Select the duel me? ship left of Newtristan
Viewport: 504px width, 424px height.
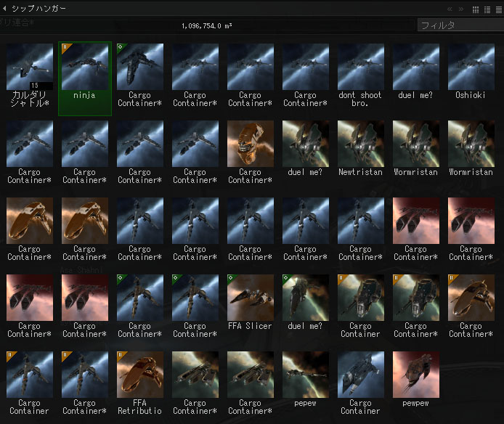305,149
